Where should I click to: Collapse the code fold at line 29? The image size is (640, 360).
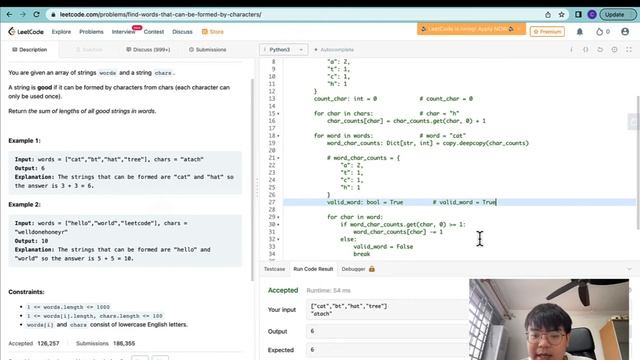(278, 217)
